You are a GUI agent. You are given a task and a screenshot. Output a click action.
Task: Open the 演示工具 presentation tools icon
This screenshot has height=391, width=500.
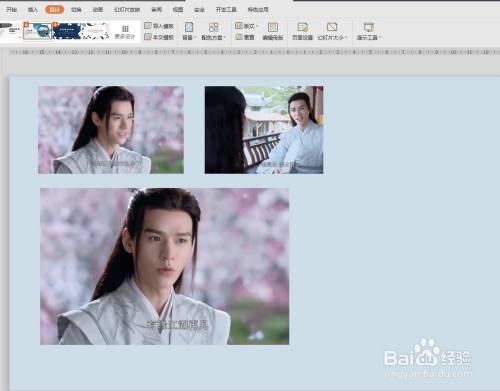369,27
